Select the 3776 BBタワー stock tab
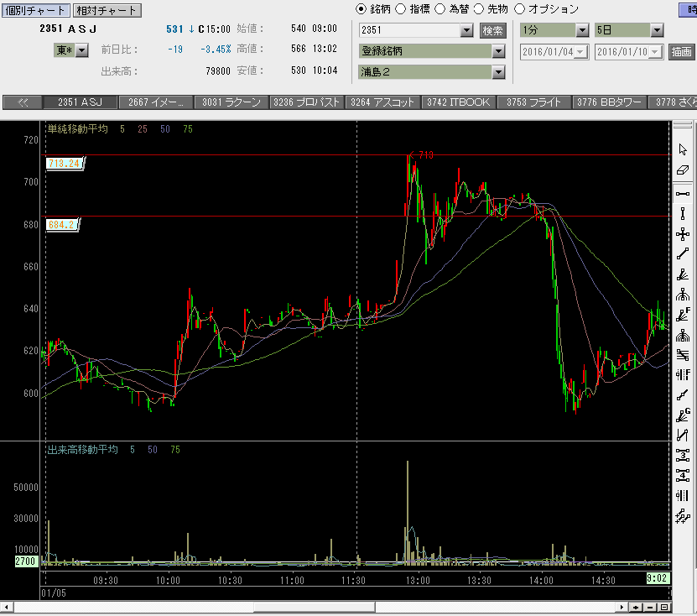Screen dimensions: 697x616 [610, 102]
